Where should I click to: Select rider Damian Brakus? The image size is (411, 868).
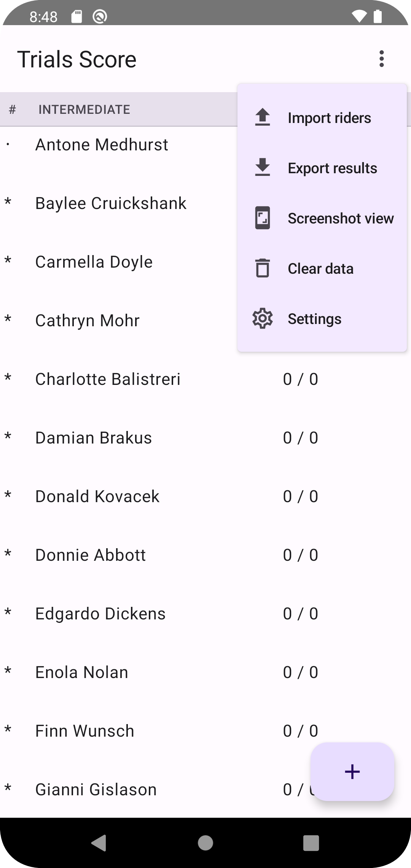click(94, 438)
